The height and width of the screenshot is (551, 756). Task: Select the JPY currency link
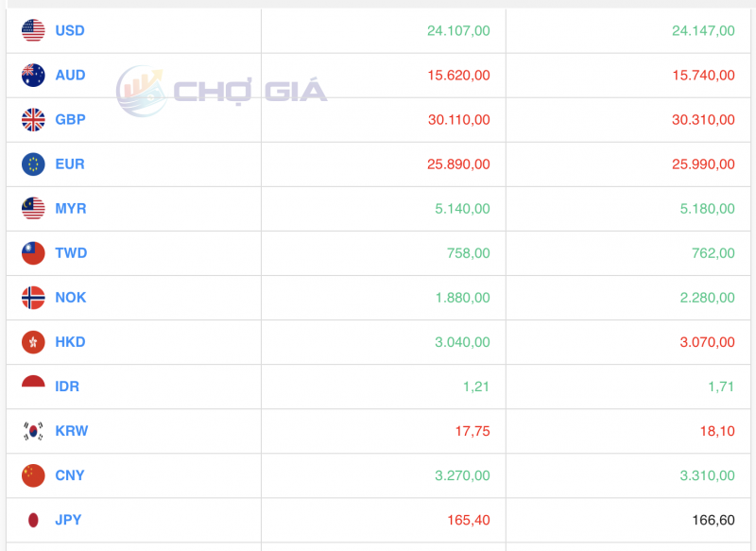pyautogui.click(x=68, y=520)
